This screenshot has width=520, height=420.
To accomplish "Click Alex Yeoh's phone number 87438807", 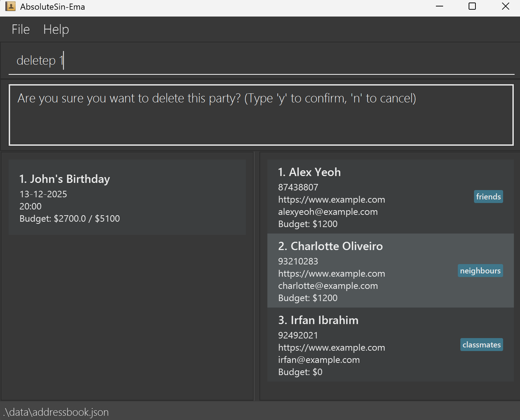I will click(298, 187).
